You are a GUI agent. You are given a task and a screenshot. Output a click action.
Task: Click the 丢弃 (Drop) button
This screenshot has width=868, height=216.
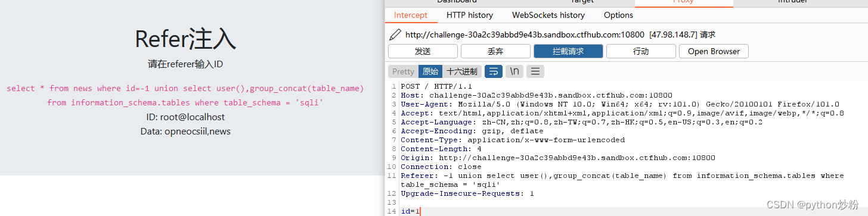[495, 51]
